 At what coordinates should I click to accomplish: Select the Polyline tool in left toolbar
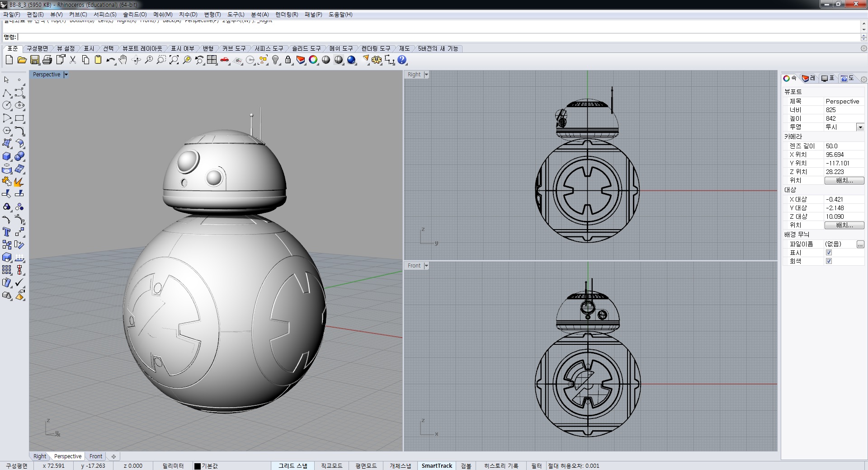[7, 93]
